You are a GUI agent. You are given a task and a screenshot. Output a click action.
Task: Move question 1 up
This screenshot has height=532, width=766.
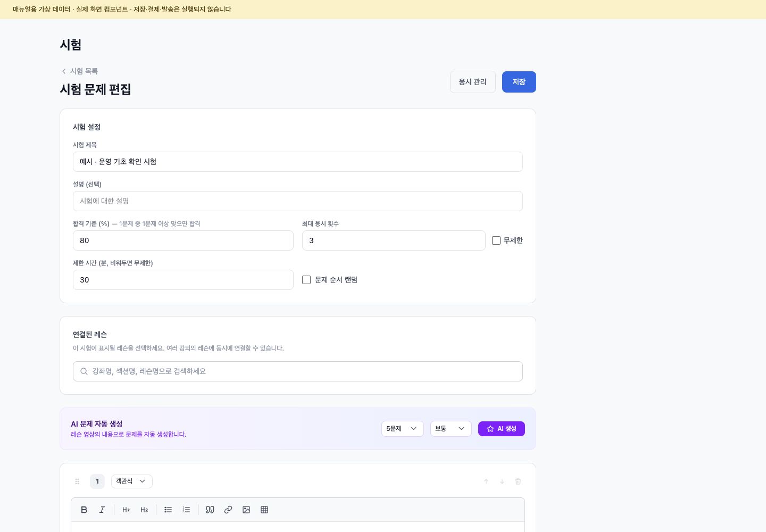[486, 481]
